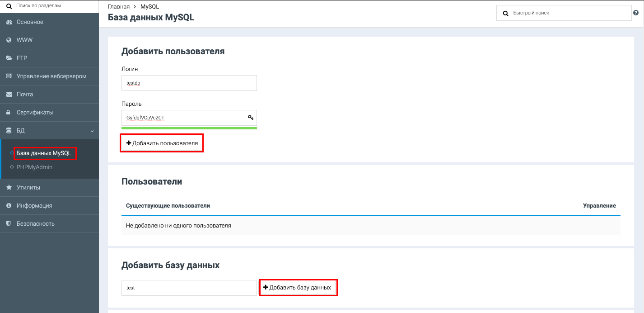Go to Главная breadcrumb link

(x=119, y=7)
